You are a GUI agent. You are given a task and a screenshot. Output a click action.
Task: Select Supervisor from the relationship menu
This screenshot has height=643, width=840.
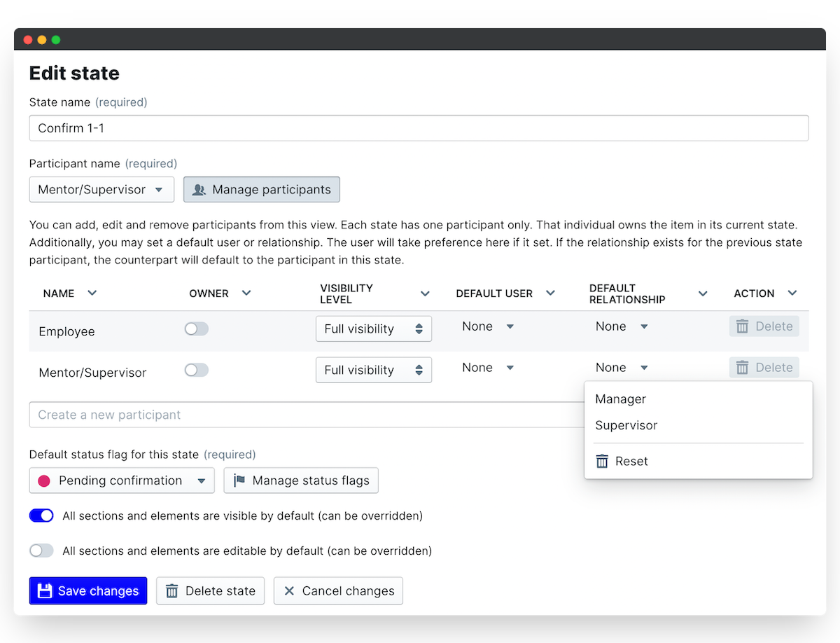(699, 425)
